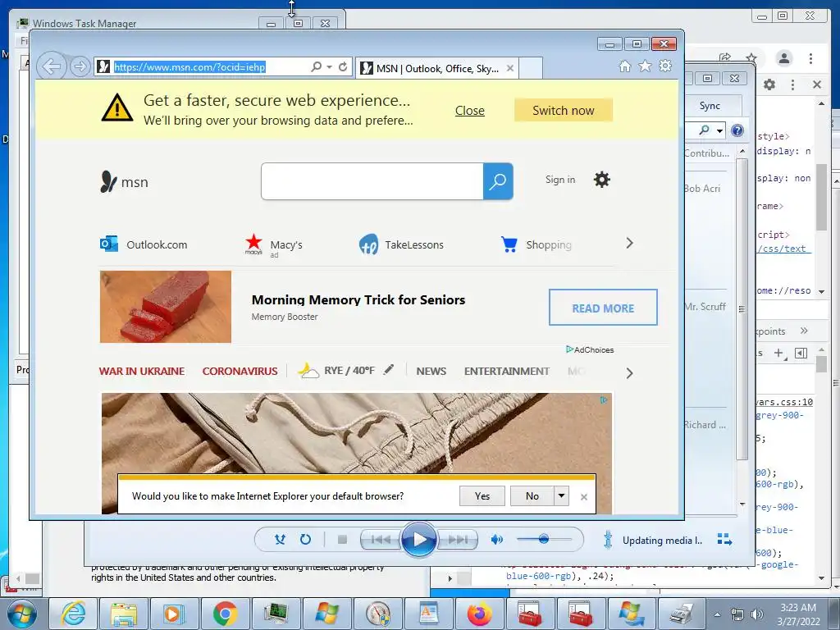This screenshot has width=840, height=630.
Task: Open a new Internet Explorer tab
Action: [531, 68]
